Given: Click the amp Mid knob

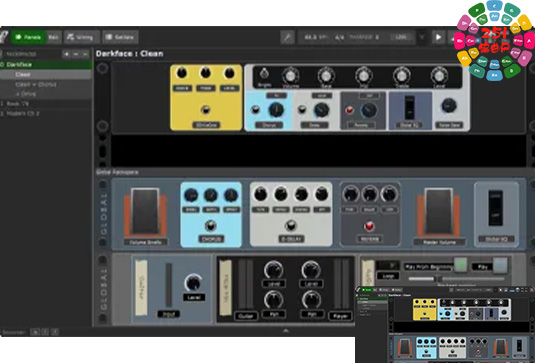Looking at the screenshot, I should (x=364, y=75).
